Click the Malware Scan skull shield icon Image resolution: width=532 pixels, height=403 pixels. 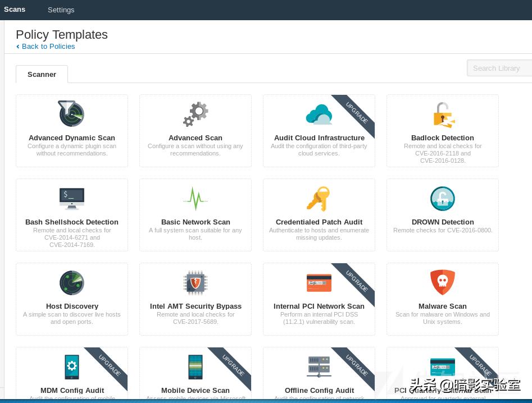pos(443,282)
